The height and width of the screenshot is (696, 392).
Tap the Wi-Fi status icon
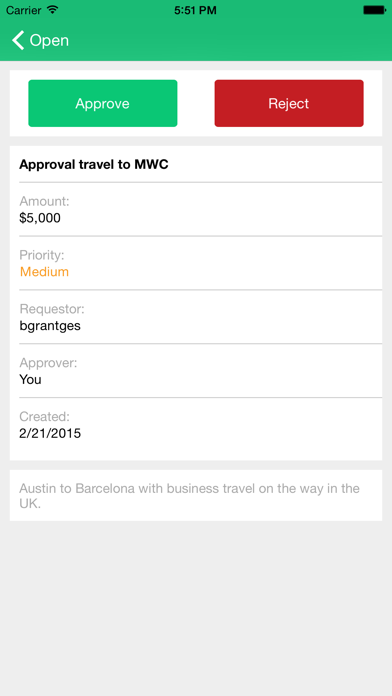coord(53,10)
